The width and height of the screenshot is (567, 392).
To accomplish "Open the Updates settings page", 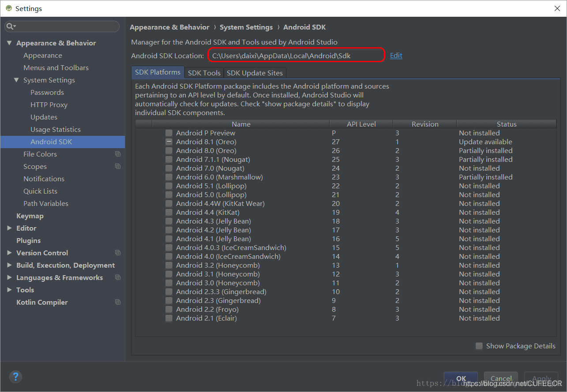I will coord(44,117).
